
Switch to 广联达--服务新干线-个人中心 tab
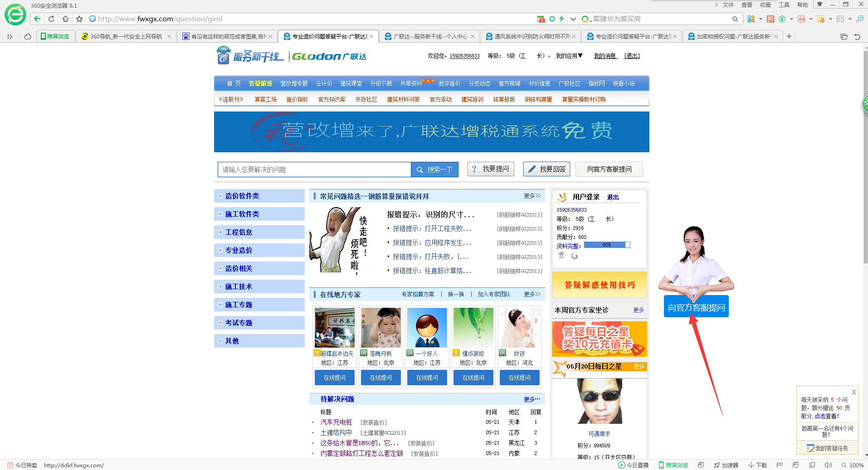pyautogui.click(x=429, y=36)
